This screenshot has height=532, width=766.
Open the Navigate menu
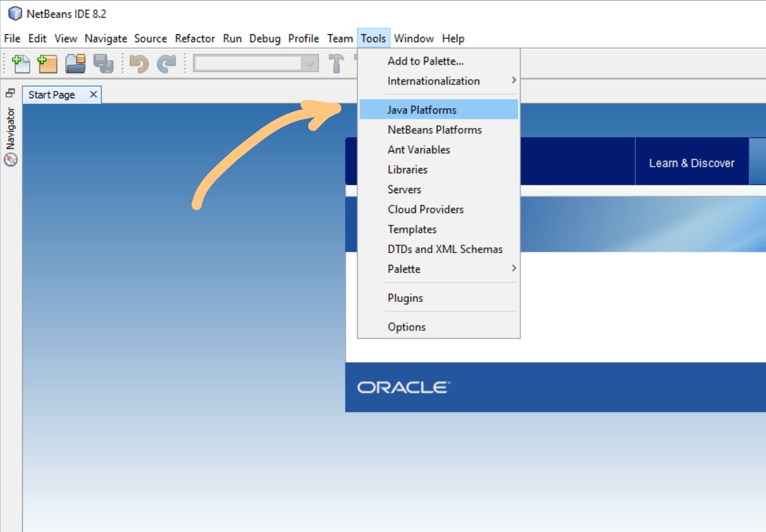pyautogui.click(x=106, y=38)
